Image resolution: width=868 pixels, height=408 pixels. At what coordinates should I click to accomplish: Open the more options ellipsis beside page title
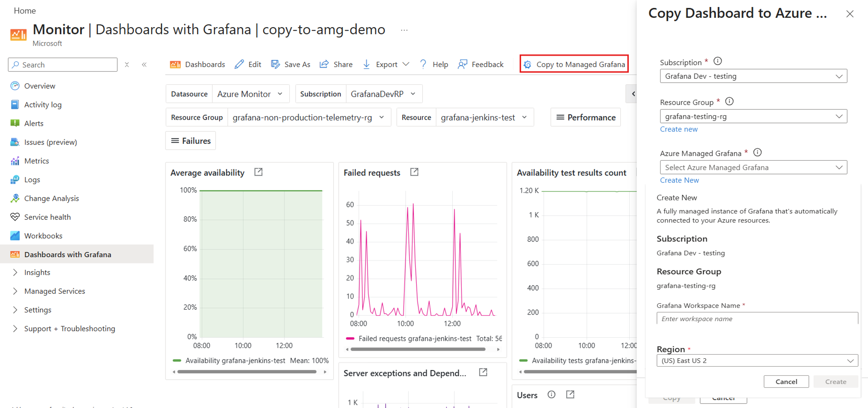404,30
